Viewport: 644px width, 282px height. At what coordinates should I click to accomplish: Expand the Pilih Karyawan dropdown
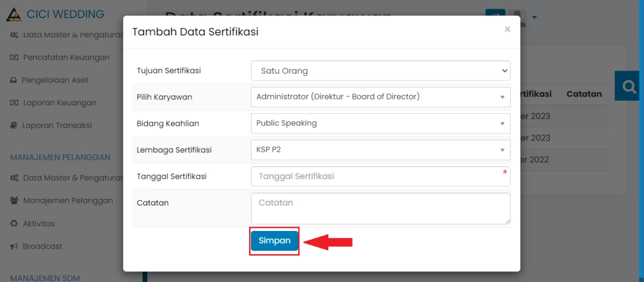point(380,97)
